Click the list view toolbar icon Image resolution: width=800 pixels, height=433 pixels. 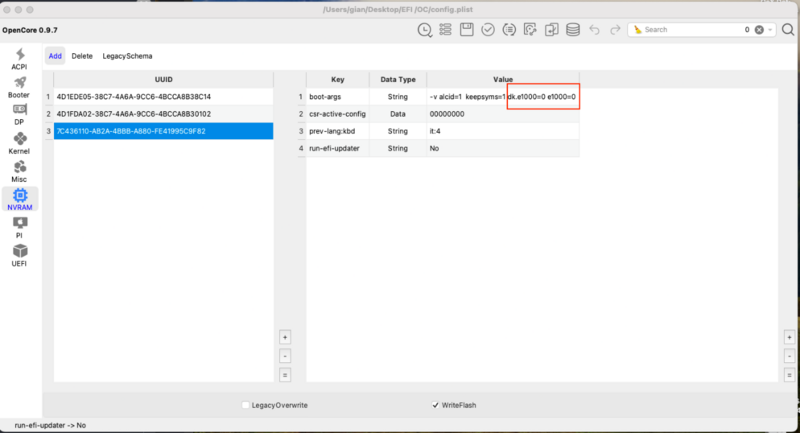click(445, 30)
